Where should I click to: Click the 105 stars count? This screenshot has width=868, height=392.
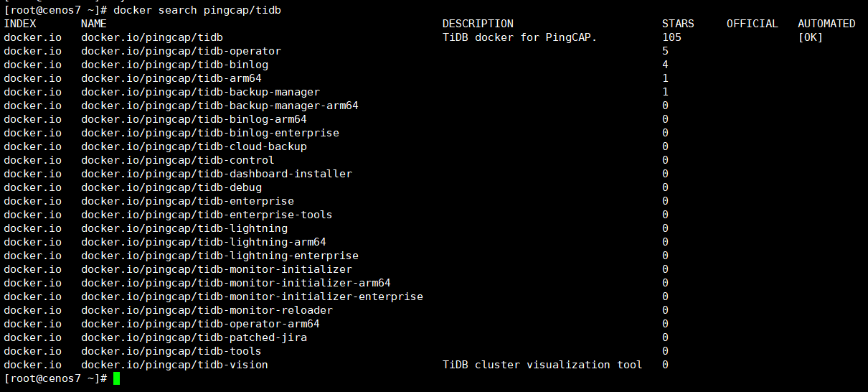(671, 37)
